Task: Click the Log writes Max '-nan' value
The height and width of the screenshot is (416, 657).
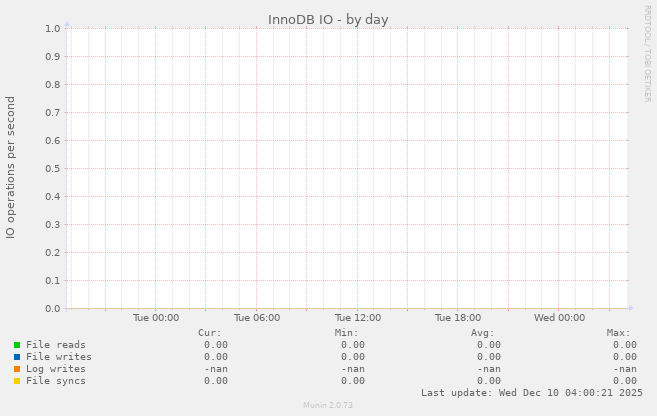Action: click(625, 369)
